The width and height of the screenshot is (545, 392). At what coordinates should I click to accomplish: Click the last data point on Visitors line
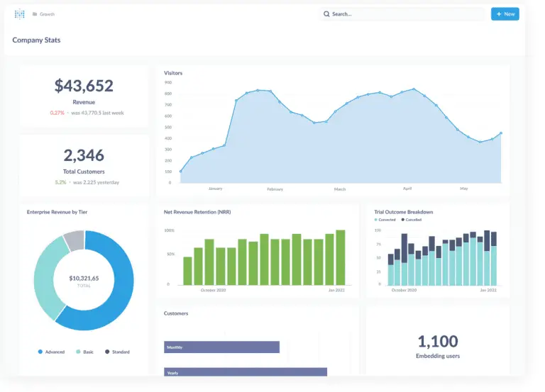pyautogui.click(x=501, y=133)
